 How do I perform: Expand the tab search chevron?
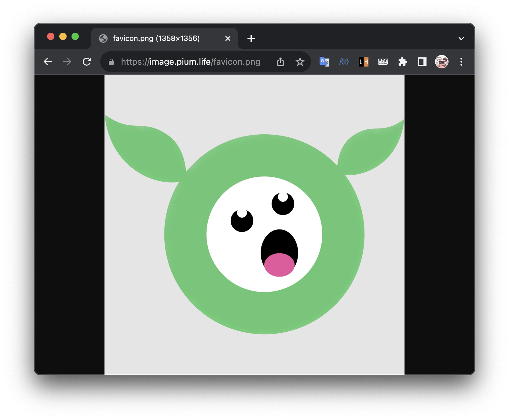click(x=461, y=38)
